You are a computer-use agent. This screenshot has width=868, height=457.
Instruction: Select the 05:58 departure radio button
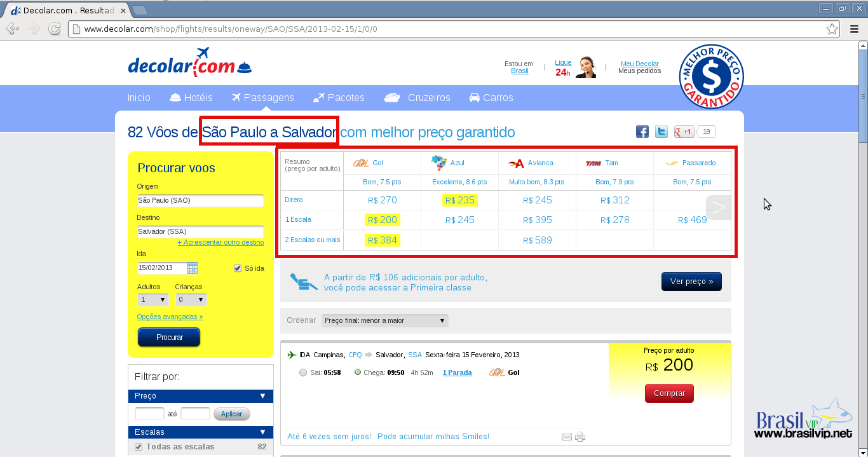303,372
